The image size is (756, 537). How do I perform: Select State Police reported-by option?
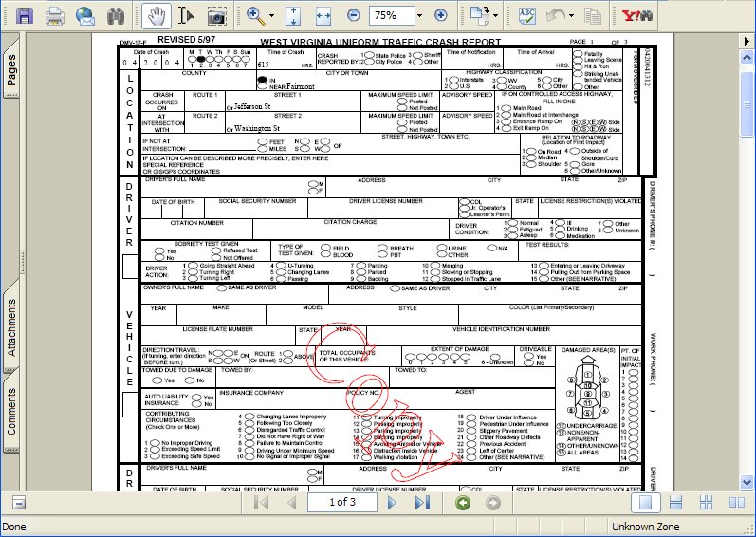pyautogui.click(x=369, y=55)
